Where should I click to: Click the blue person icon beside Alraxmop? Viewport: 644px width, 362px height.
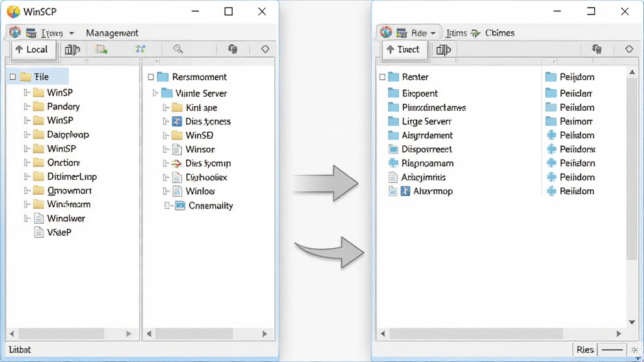[x=406, y=191]
